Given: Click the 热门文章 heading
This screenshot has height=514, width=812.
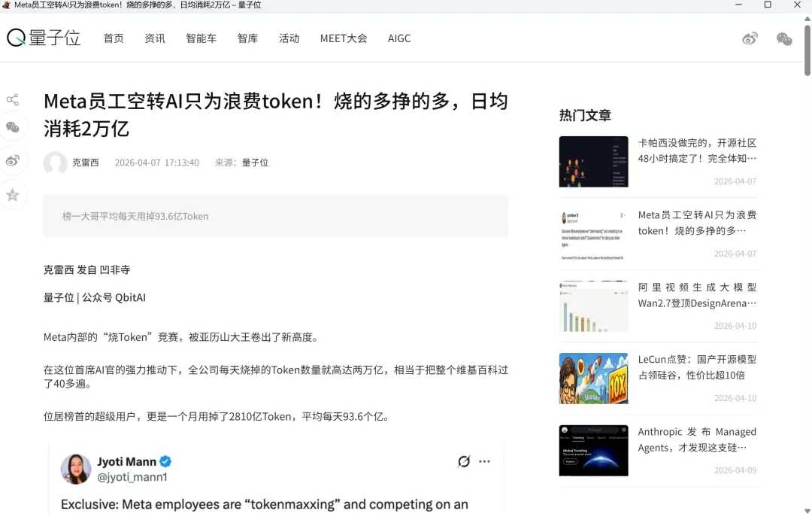Looking at the screenshot, I should click(585, 115).
